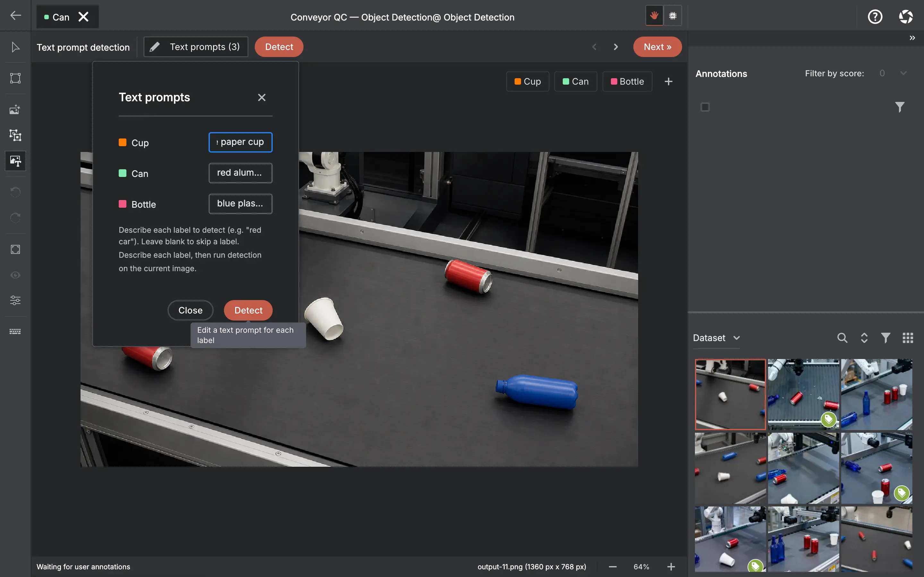Collapse the right sidebar panel
Screen dimensions: 924x577
pos(912,38)
